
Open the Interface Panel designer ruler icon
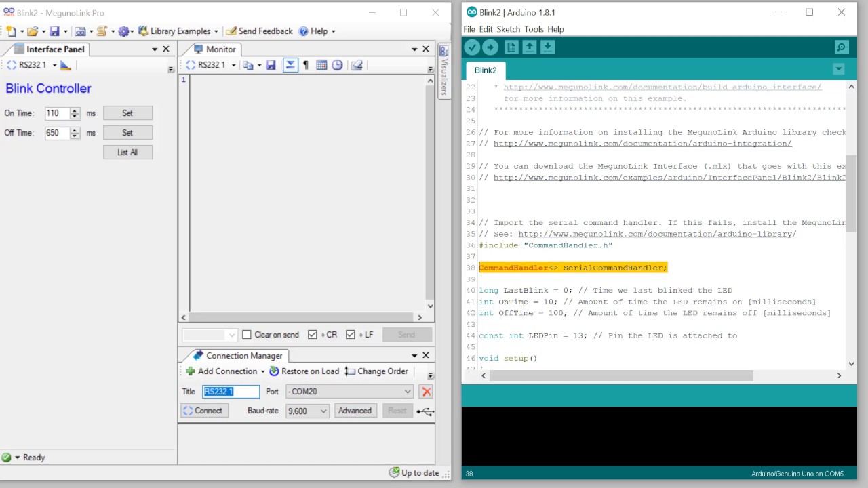[66, 65]
